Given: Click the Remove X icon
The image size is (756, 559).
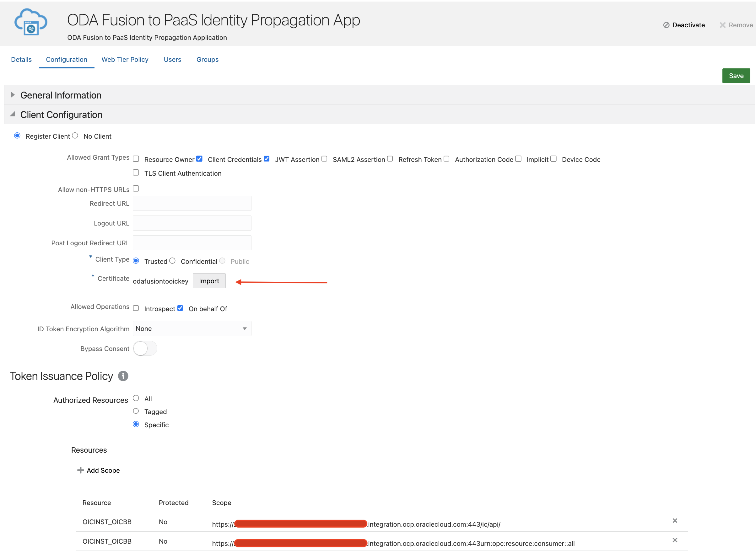Looking at the screenshot, I should tap(722, 25).
